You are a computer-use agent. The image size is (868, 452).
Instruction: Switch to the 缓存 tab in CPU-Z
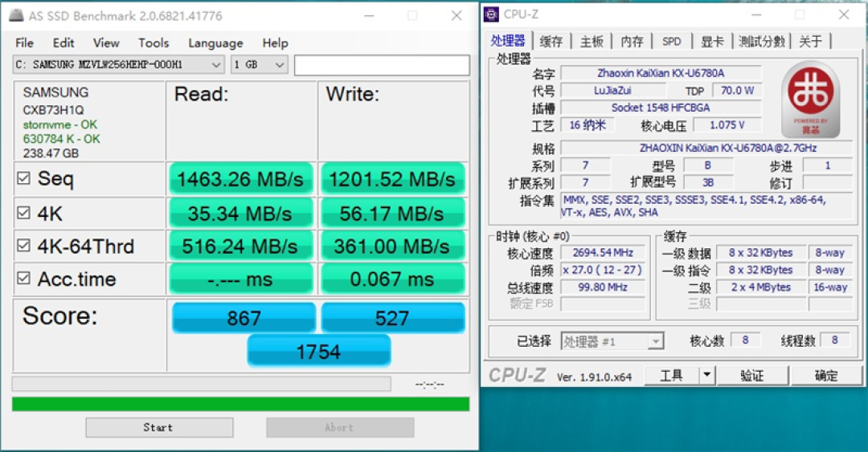[x=551, y=41]
